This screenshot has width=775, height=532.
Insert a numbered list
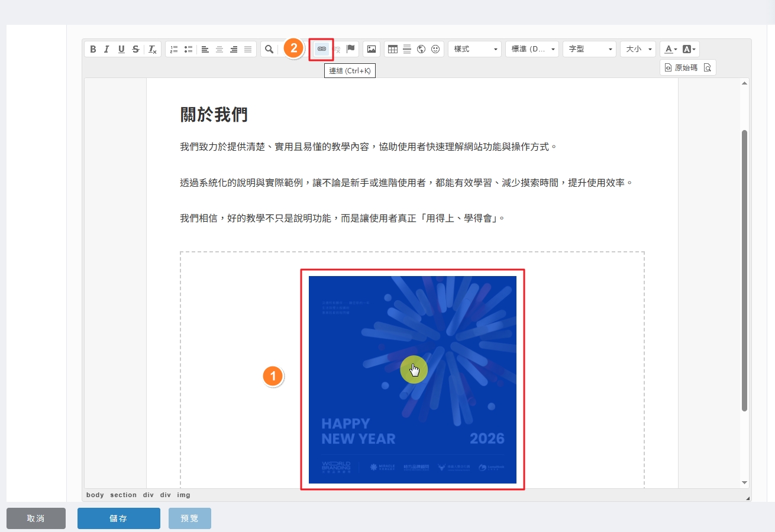click(x=174, y=49)
